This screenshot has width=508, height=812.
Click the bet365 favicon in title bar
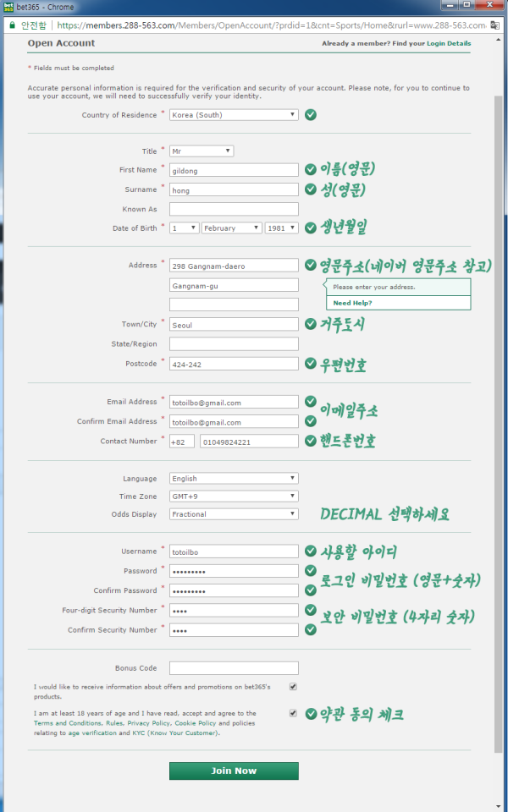click(8, 8)
